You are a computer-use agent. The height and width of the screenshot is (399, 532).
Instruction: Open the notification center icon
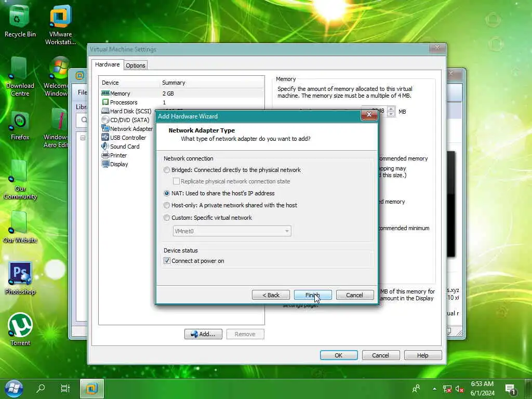tap(510, 390)
